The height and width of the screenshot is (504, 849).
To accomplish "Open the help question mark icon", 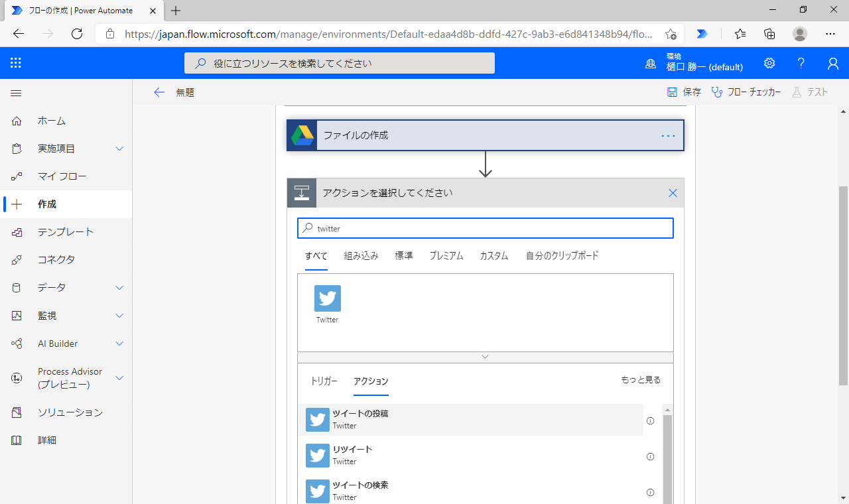I will tap(801, 63).
